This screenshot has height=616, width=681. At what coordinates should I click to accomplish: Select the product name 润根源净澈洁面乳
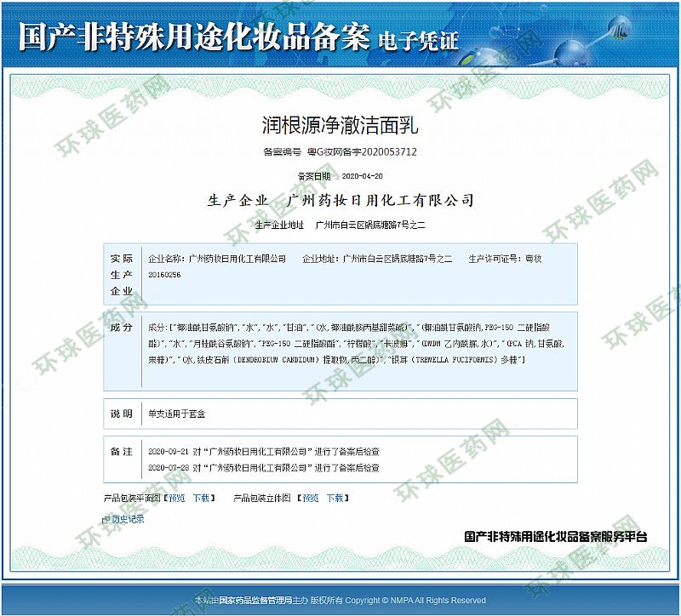point(340,126)
